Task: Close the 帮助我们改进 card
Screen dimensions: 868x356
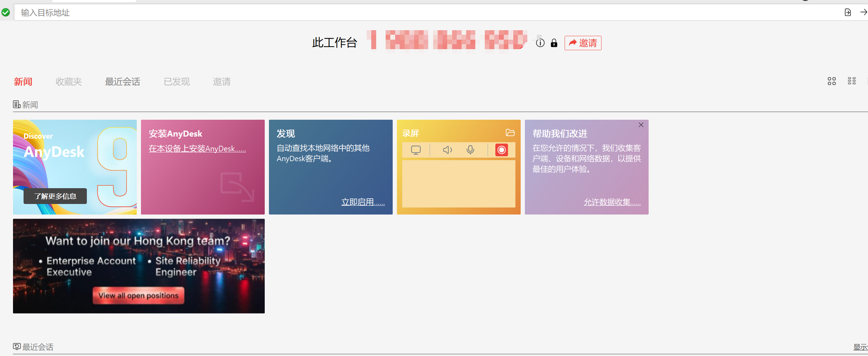Action: 641,125
